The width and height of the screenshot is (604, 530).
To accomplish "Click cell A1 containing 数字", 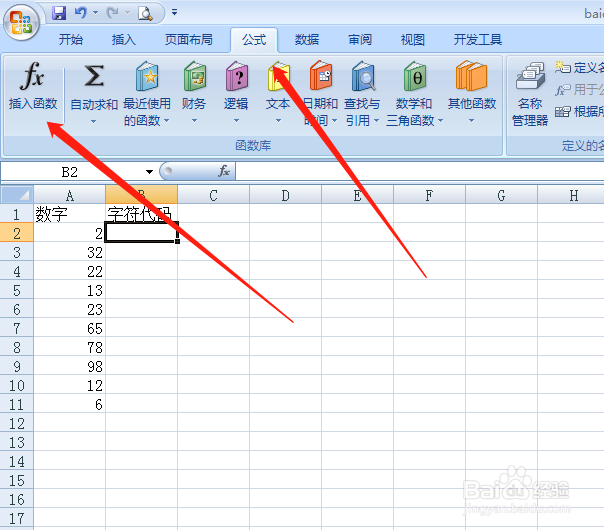I will tap(69, 214).
